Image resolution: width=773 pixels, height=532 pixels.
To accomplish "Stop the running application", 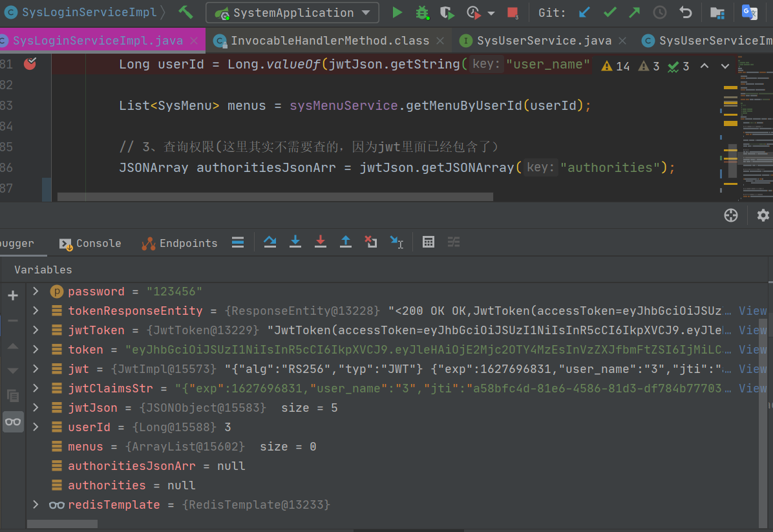I will [x=513, y=13].
